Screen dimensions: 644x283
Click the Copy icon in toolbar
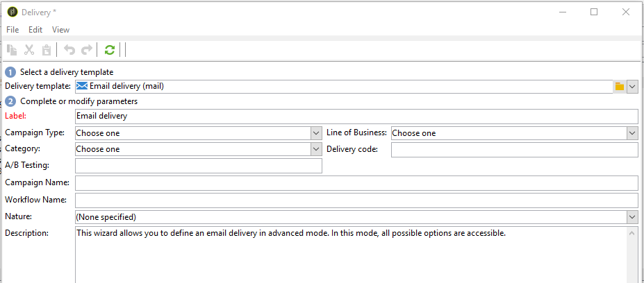[13, 49]
